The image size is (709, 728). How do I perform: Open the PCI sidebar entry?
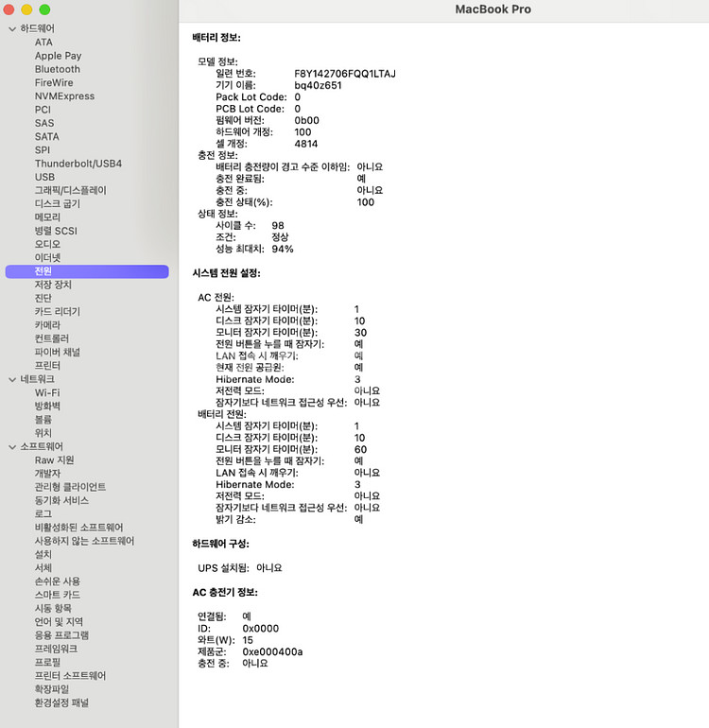[x=43, y=110]
